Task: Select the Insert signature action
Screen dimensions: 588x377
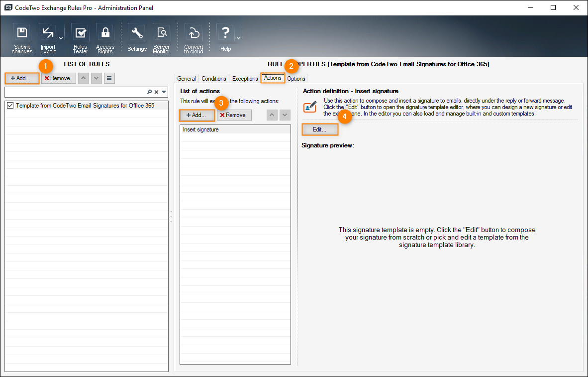Action: coord(235,129)
